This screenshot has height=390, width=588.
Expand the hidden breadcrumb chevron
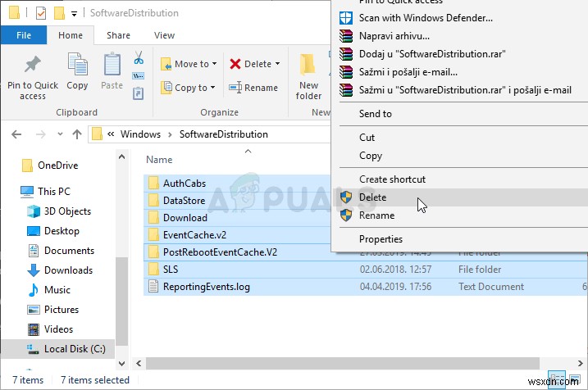[x=111, y=134]
